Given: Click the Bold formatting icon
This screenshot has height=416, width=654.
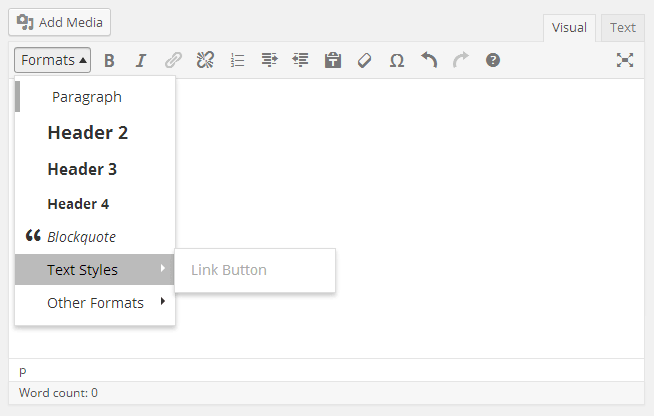Looking at the screenshot, I should pos(109,61).
